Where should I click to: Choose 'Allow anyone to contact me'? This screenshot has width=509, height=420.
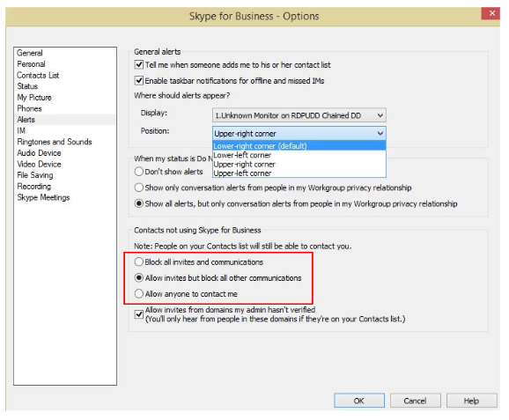pyautogui.click(x=139, y=294)
